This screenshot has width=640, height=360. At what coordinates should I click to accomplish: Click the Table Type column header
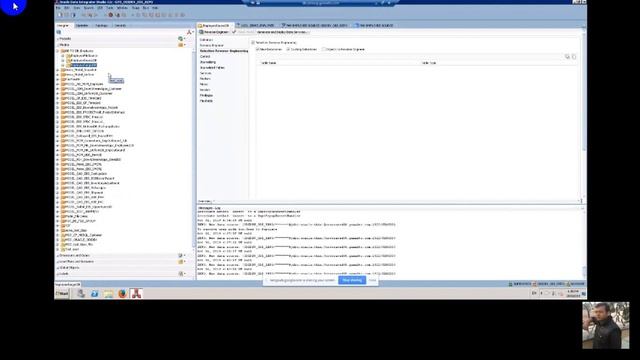(429, 63)
